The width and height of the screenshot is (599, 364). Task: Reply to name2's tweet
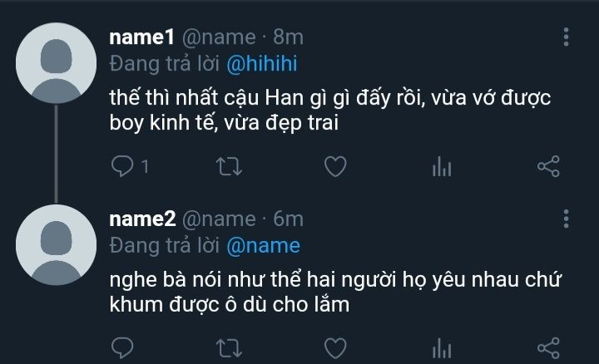pyautogui.click(x=121, y=347)
